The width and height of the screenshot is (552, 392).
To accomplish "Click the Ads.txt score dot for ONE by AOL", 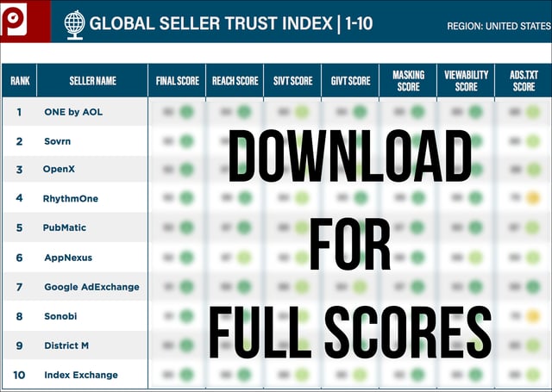I will coord(533,112).
